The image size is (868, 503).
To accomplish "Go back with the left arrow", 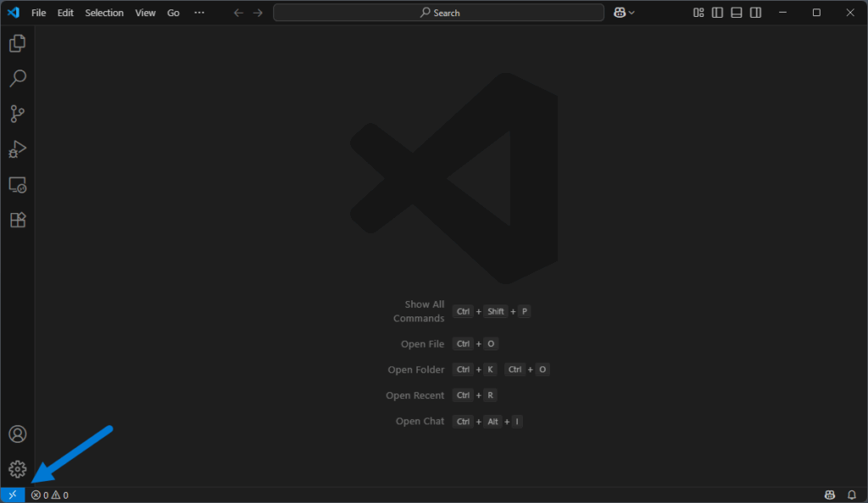I will tap(238, 12).
